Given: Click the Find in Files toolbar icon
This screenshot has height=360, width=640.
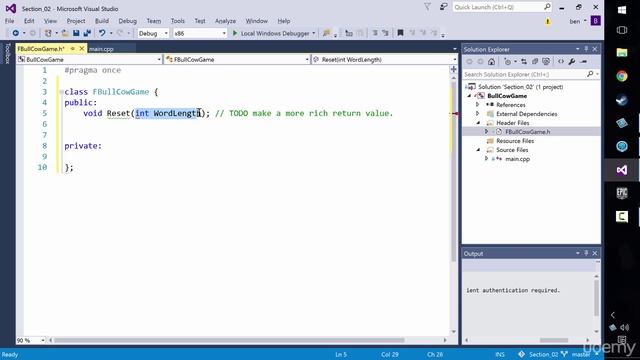Looking at the screenshot, I should 326,33.
